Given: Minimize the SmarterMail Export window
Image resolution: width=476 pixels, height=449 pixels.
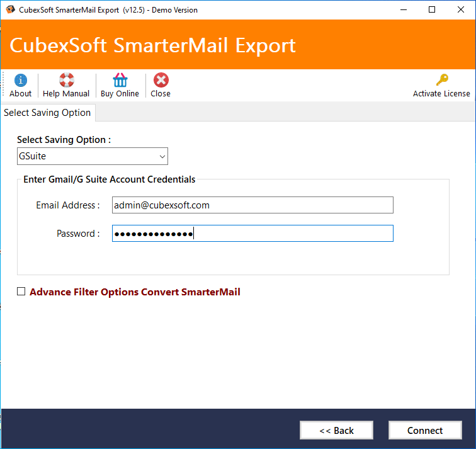Looking at the screenshot, I should (x=404, y=9).
